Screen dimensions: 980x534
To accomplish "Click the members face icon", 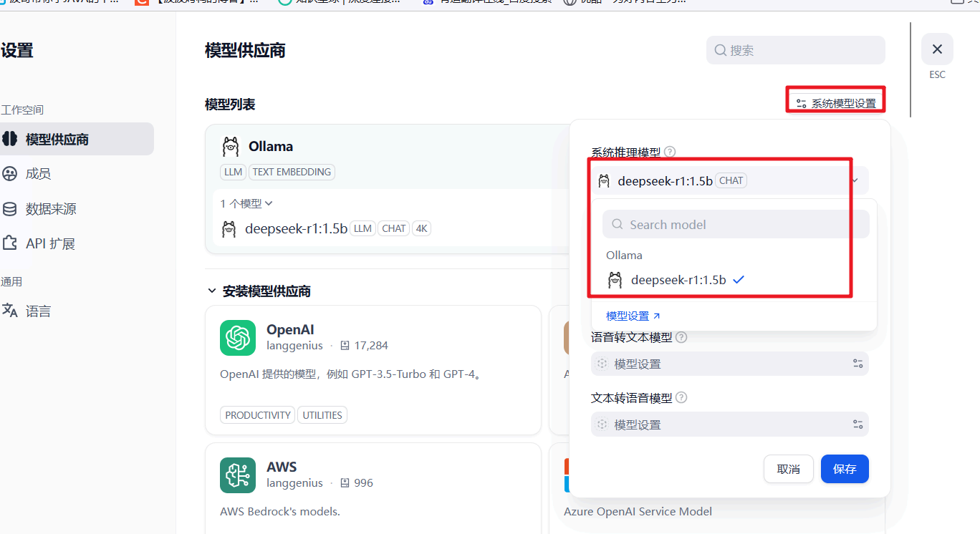I will [x=9, y=174].
